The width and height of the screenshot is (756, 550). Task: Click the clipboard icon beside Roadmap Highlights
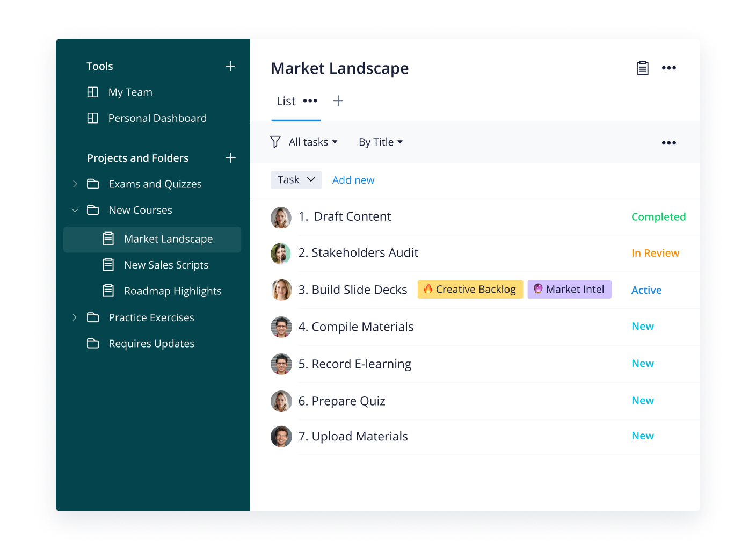point(108,291)
